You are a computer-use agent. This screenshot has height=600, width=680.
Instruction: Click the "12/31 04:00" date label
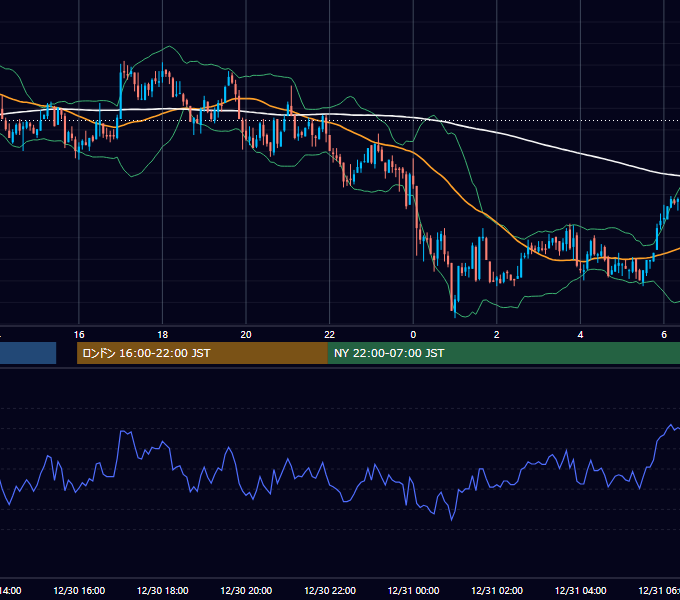[580, 590]
